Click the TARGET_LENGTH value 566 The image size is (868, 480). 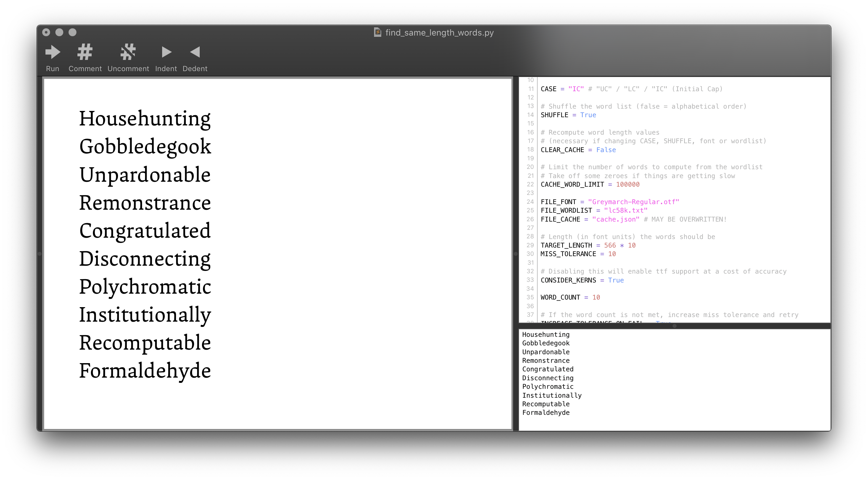click(x=610, y=245)
